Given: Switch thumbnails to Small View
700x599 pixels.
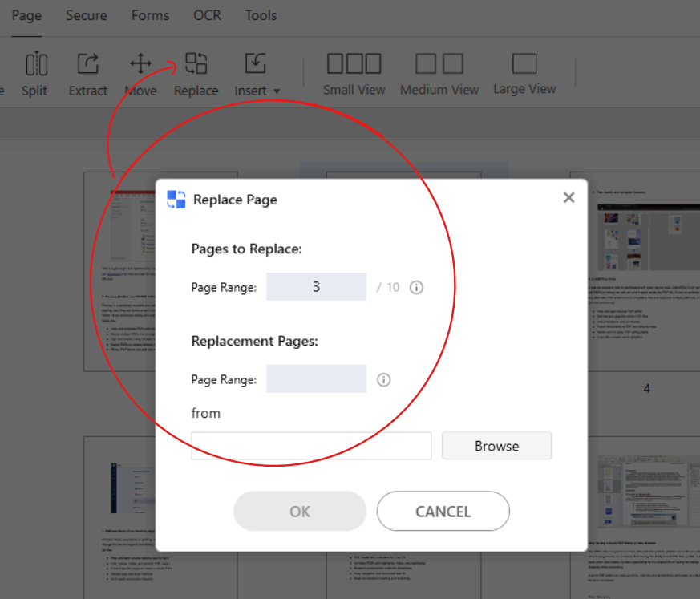Looking at the screenshot, I should coord(354,72).
